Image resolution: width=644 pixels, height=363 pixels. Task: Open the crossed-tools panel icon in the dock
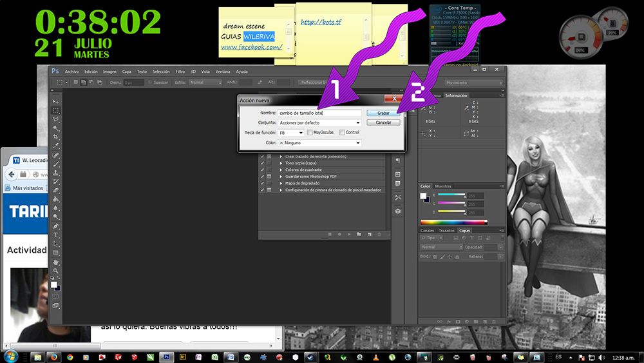pos(398,197)
